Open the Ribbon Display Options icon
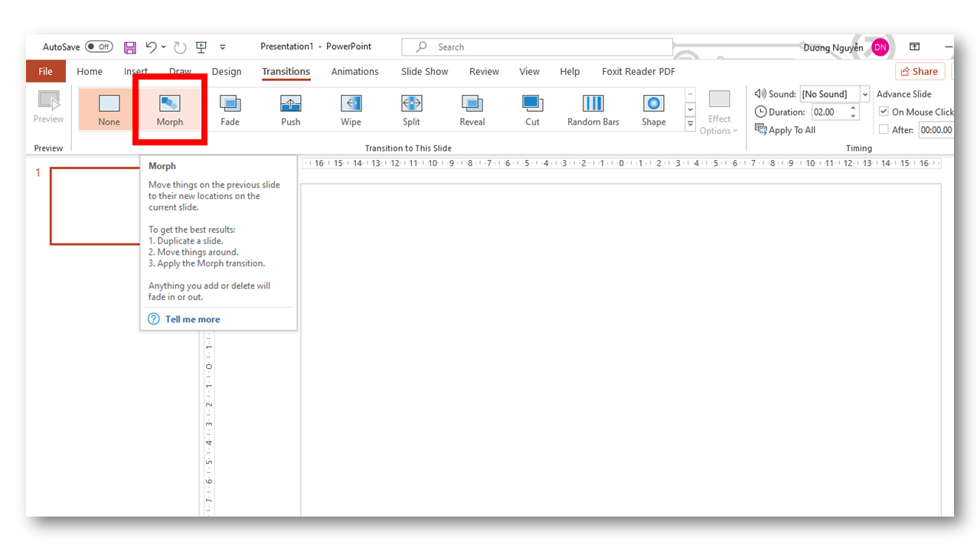This screenshot has width=980, height=551. tap(914, 47)
